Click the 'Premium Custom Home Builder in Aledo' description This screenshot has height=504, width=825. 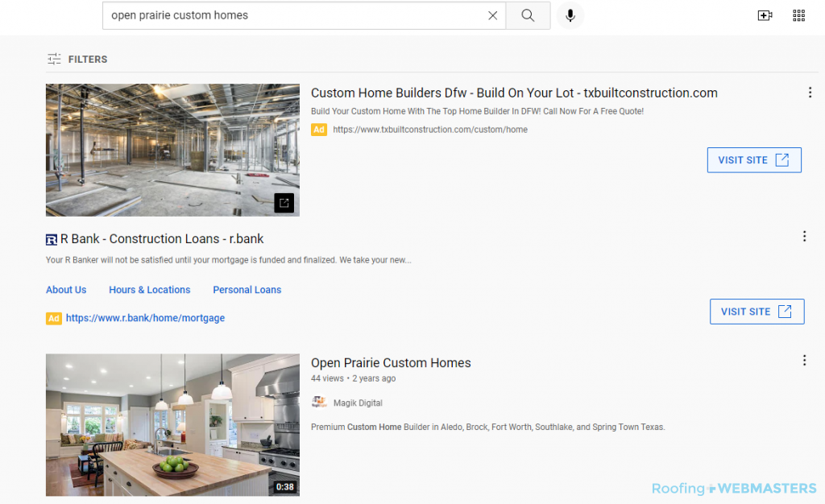tap(487, 428)
